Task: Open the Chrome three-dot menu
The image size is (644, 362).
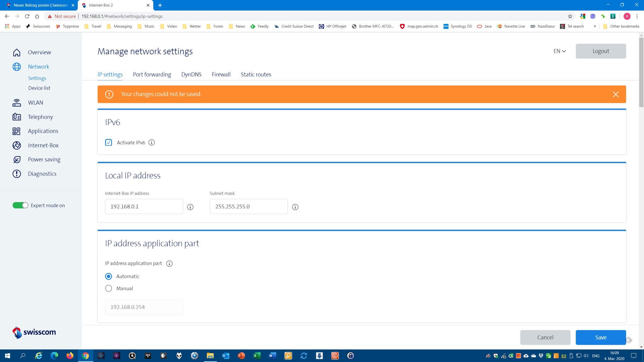Action: click(637, 16)
